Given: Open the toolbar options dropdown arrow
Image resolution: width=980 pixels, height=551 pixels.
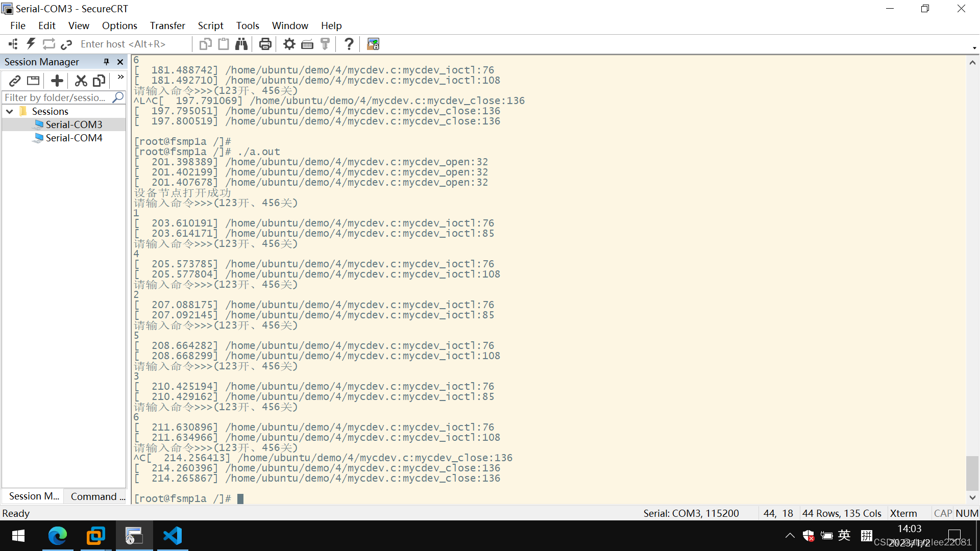Looking at the screenshot, I should (974, 47).
